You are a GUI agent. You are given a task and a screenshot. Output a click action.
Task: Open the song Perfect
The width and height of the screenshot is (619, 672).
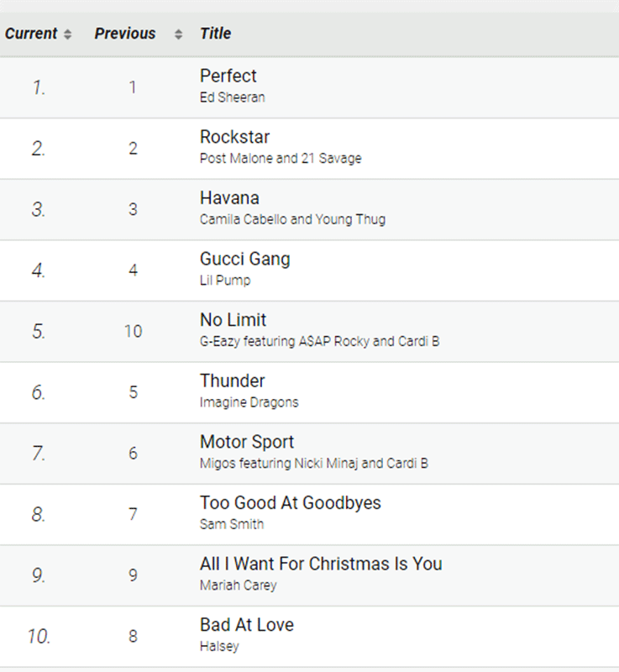[228, 76]
